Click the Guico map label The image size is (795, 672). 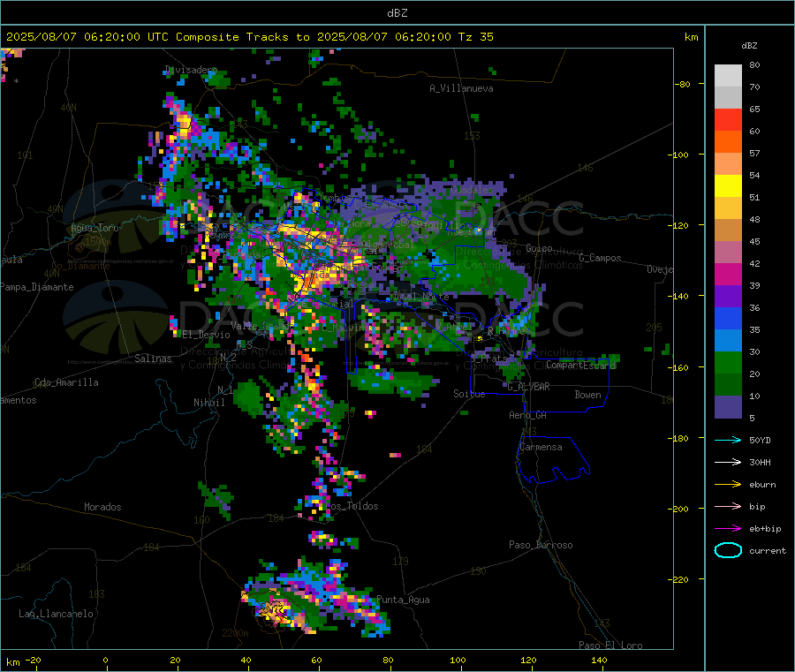[x=539, y=248]
